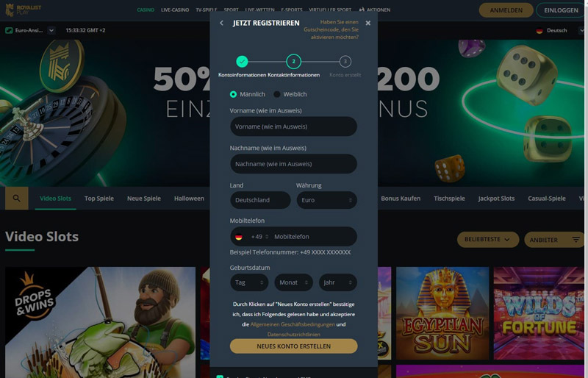Screen dimensions: 588x378
Task: Click the completed step one checkmark circle
Action: (x=242, y=61)
